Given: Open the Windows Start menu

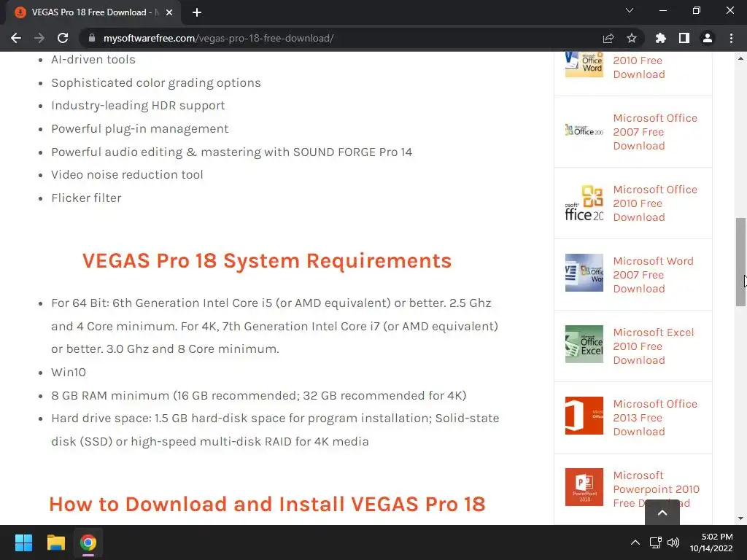Looking at the screenshot, I should tap(23, 542).
